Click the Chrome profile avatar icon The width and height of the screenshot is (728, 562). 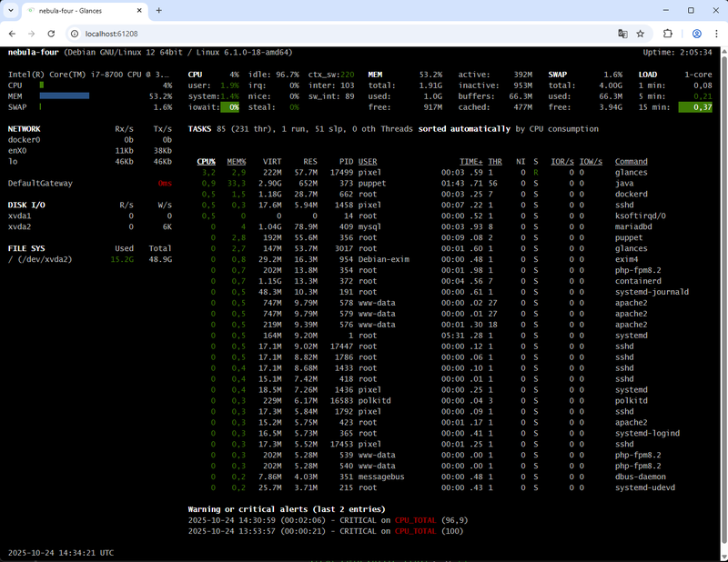tap(697, 32)
